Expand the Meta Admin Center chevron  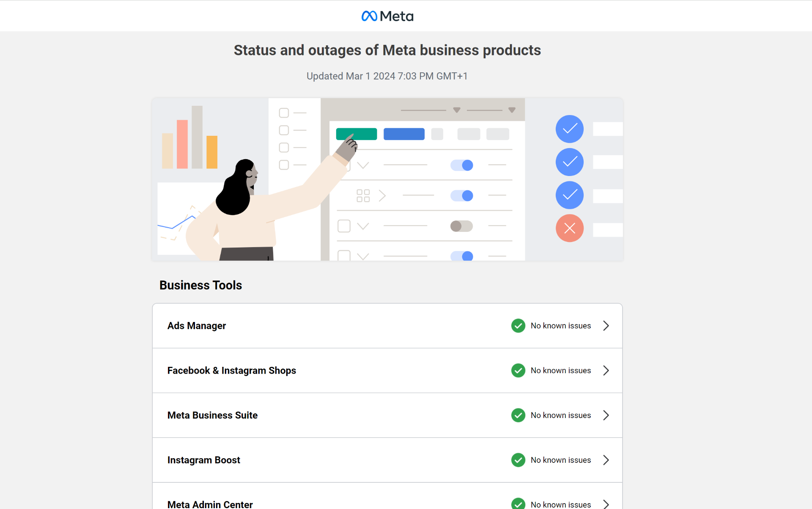(606, 504)
